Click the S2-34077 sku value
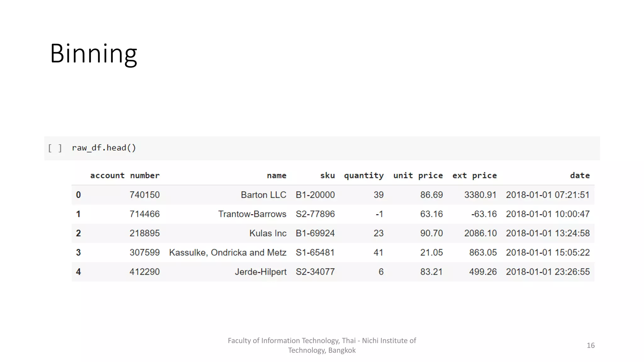Viewport: 644px width, 362px height. [315, 271]
